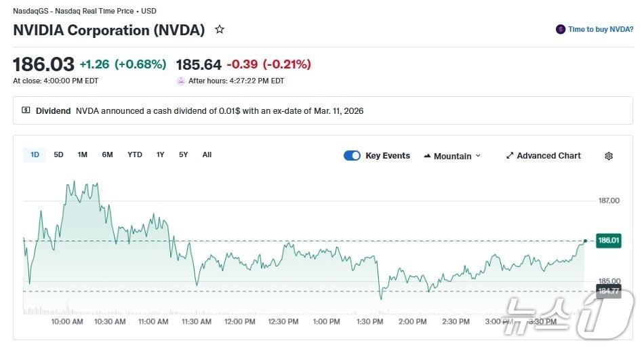Switch chart to YTD range
This screenshot has height=349, width=644.
click(135, 155)
